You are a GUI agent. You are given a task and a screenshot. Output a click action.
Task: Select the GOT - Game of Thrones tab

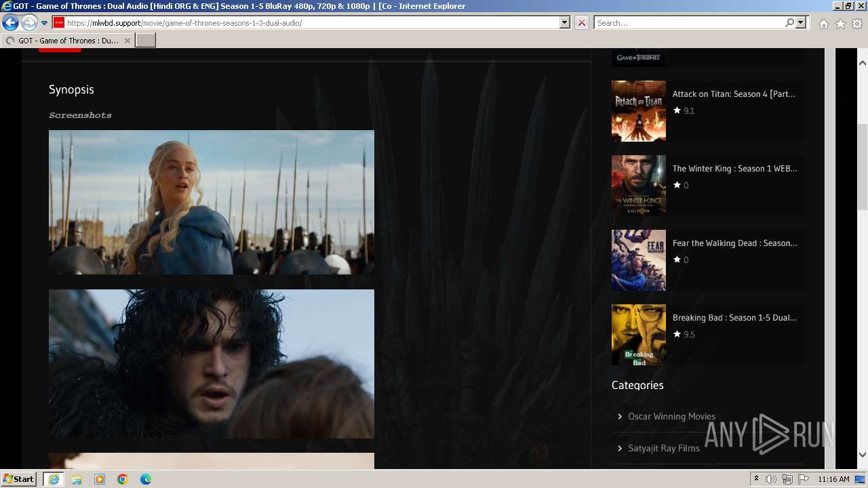pyautogui.click(x=67, y=41)
